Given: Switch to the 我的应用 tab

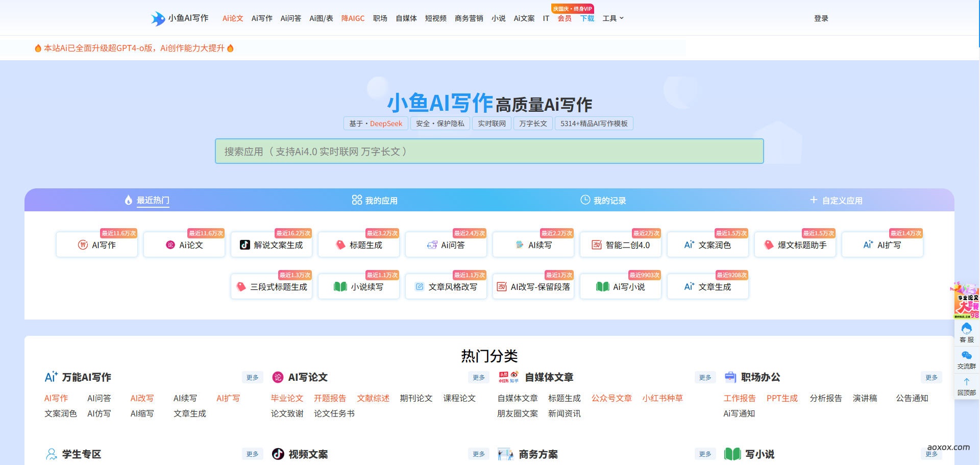Looking at the screenshot, I should coord(375,201).
